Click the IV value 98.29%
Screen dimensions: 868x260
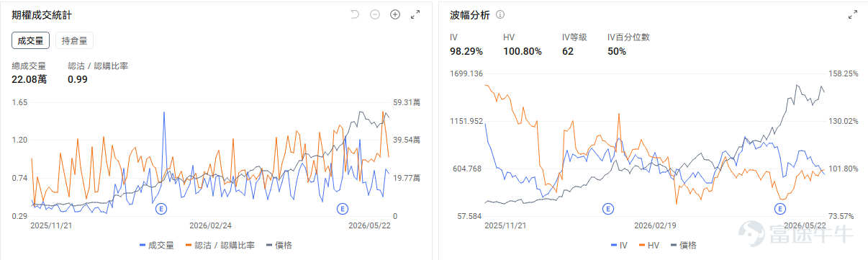coord(466,51)
